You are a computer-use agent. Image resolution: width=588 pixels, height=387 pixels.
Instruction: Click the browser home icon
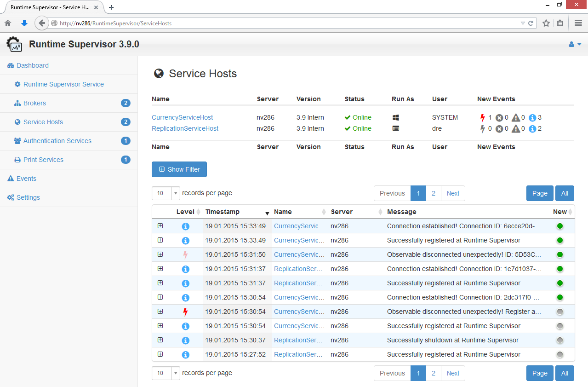click(8, 23)
